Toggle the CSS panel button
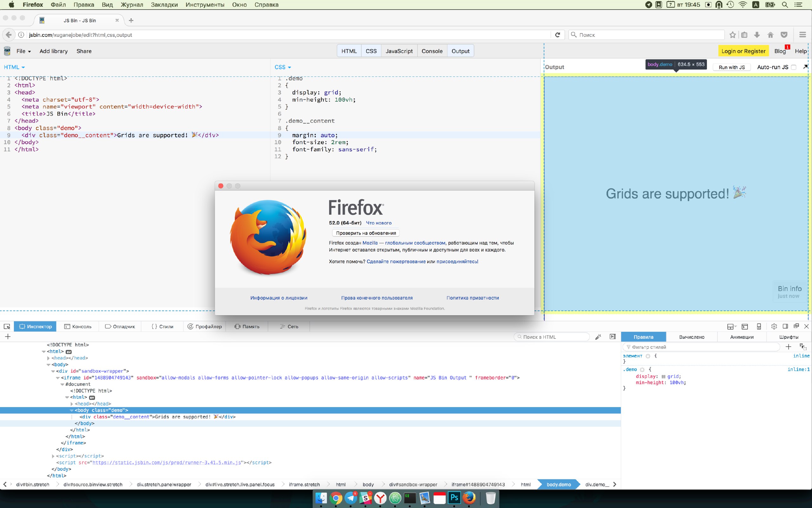This screenshot has width=812, height=508. pos(371,51)
